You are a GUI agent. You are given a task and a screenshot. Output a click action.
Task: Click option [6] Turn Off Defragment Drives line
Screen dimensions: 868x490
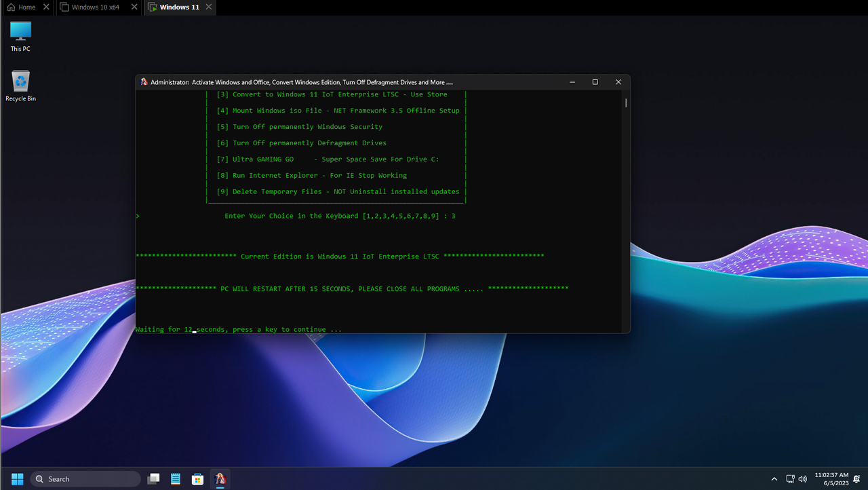(x=301, y=143)
